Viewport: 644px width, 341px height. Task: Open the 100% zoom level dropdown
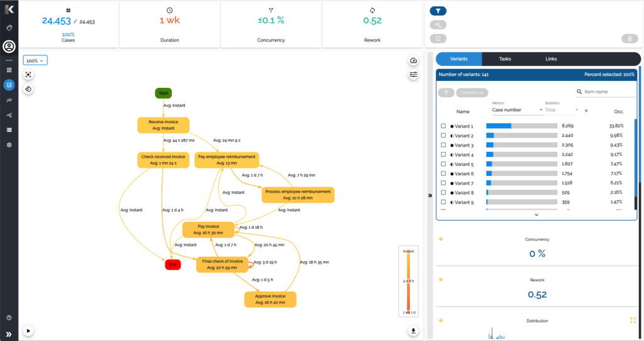tap(35, 61)
